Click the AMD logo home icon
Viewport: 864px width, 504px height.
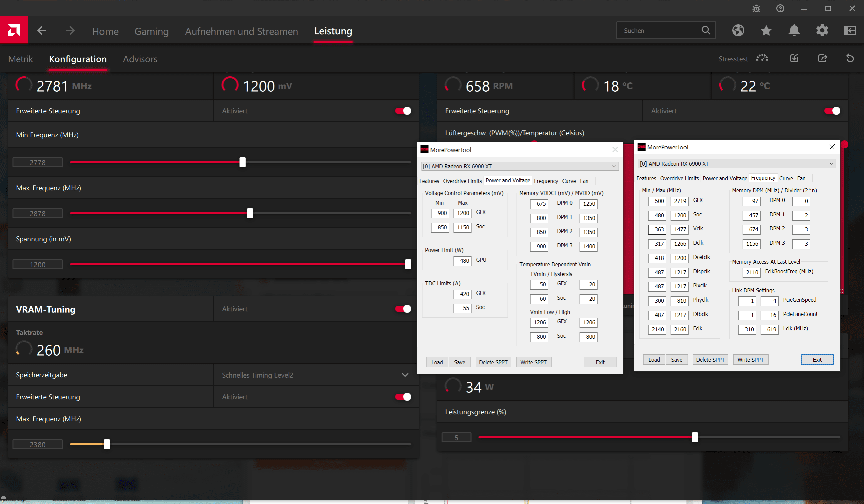click(x=14, y=30)
